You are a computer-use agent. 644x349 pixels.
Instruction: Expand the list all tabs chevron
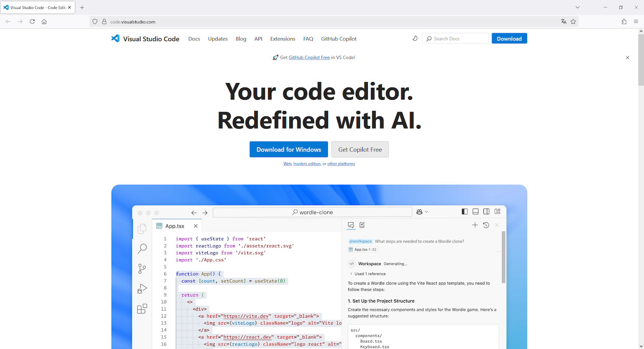click(x=577, y=7)
